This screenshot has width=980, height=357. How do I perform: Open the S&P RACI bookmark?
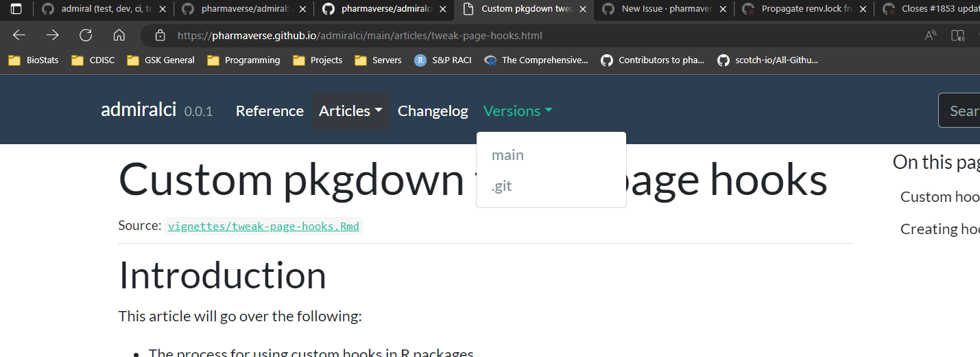pos(443,60)
